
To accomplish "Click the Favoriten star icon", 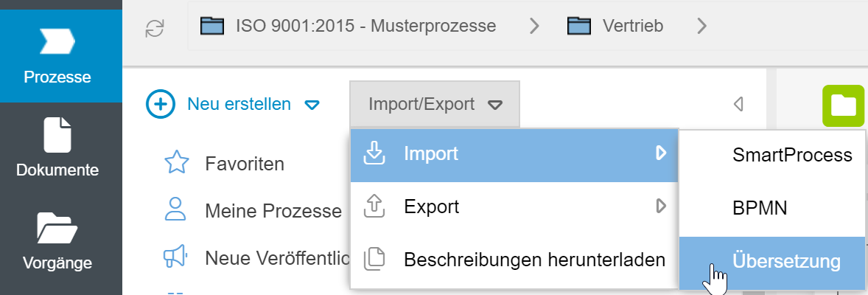I will 177,163.
